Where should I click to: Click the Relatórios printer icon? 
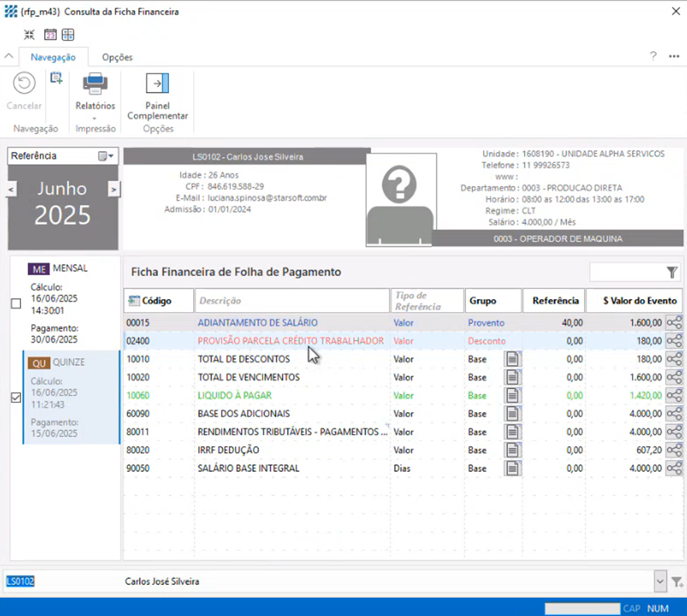[x=95, y=84]
